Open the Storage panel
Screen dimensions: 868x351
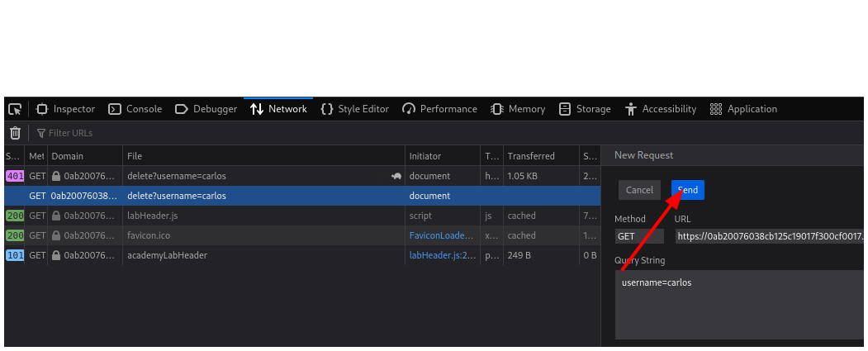(585, 109)
